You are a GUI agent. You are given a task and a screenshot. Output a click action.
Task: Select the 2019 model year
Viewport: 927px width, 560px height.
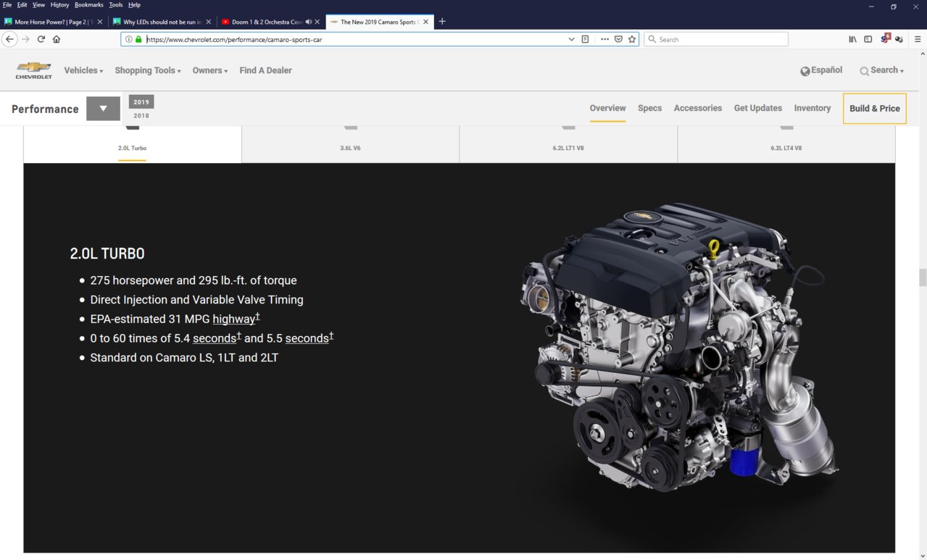[x=141, y=102]
